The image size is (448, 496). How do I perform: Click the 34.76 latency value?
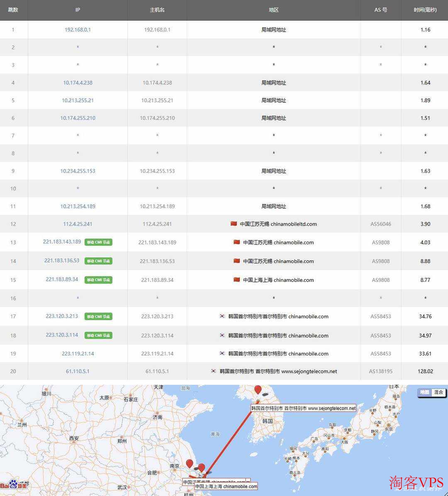(x=425, y=316)
